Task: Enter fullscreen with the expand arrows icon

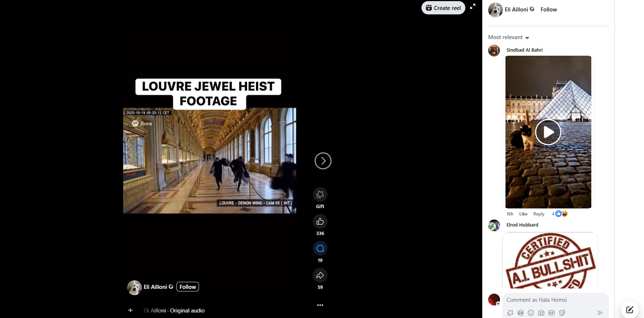Action: pos(473,6)
